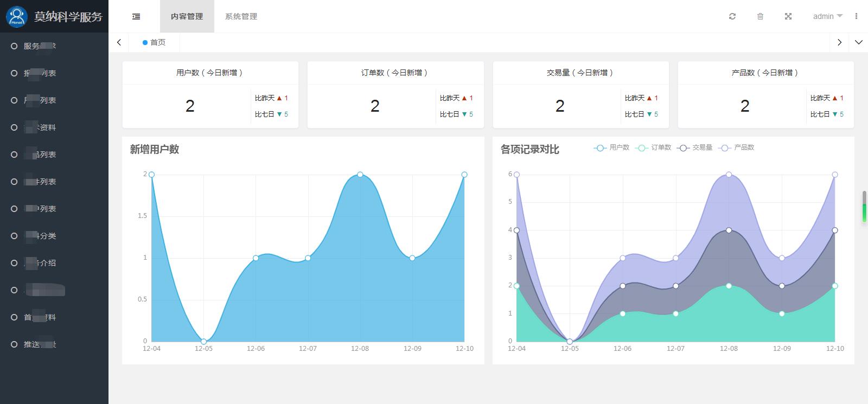The width and height of the screenshot is (868, 404).
Task: Expand the tab operations down chevron
Action: 858,42
